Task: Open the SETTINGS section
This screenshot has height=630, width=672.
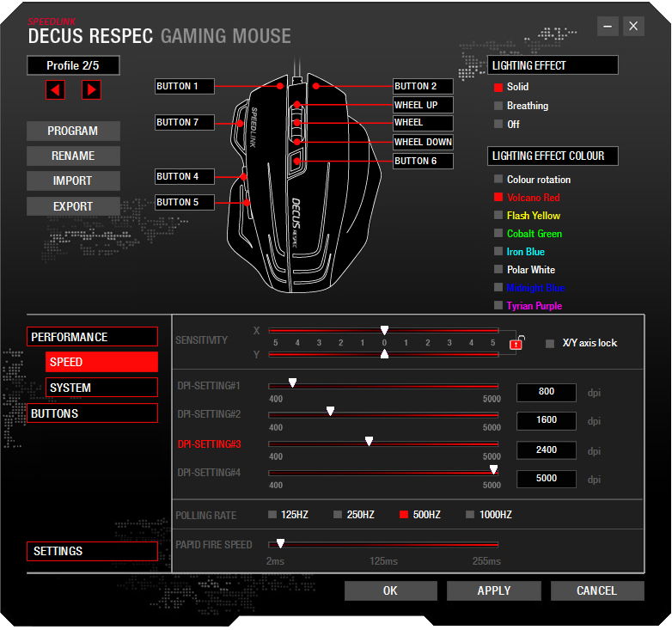Action: click(x=92, y=551)
